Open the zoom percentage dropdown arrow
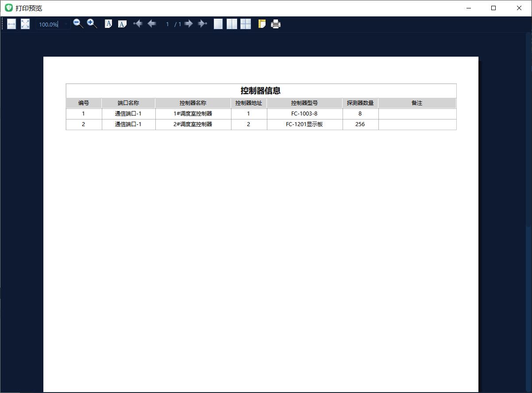Viewport: 532px width, 393px height. click(66, 24)
